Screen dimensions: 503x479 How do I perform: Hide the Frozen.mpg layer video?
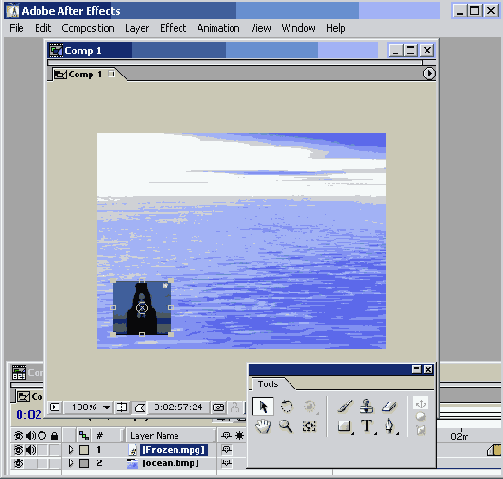point(18,450)
